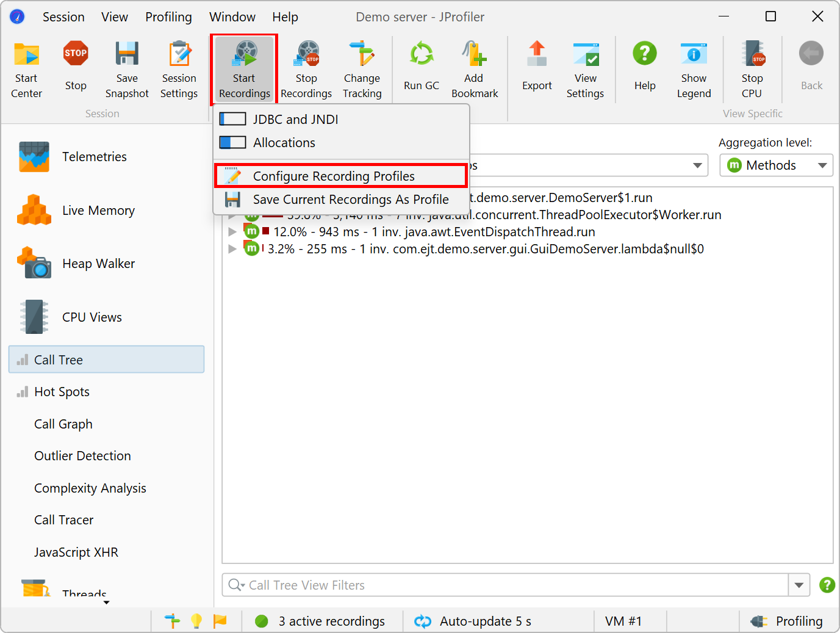Viewport: 840px width, 633px height.
Task: Open the Profiling menu
Action: 168,17
